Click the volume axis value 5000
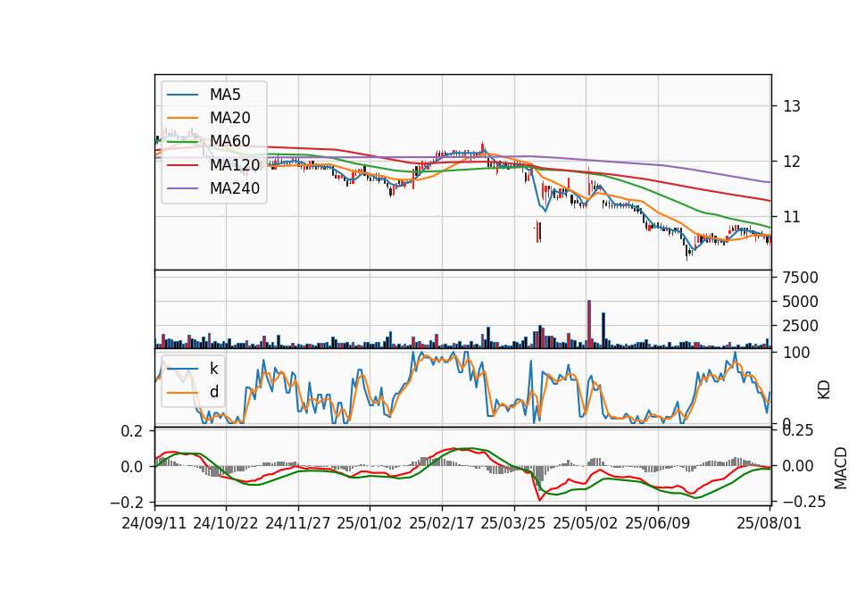 pyautogui.click(x=801, y=302)
